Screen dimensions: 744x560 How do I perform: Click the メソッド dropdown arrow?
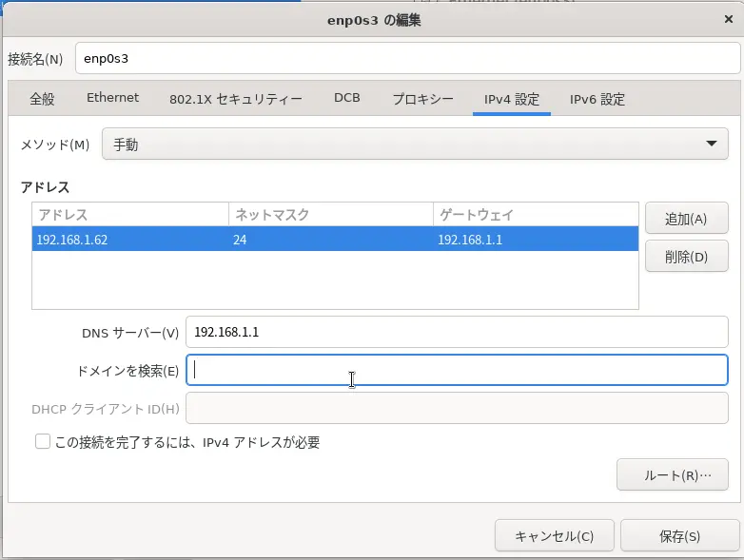pyautogui.click(x=711, y=144)
